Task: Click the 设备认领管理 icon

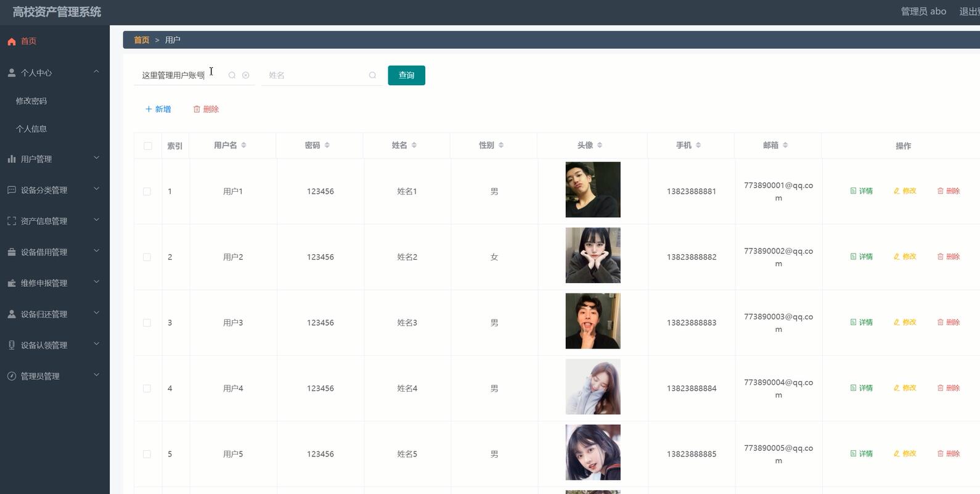Action: pyautogui.click(x=11, y=345)
